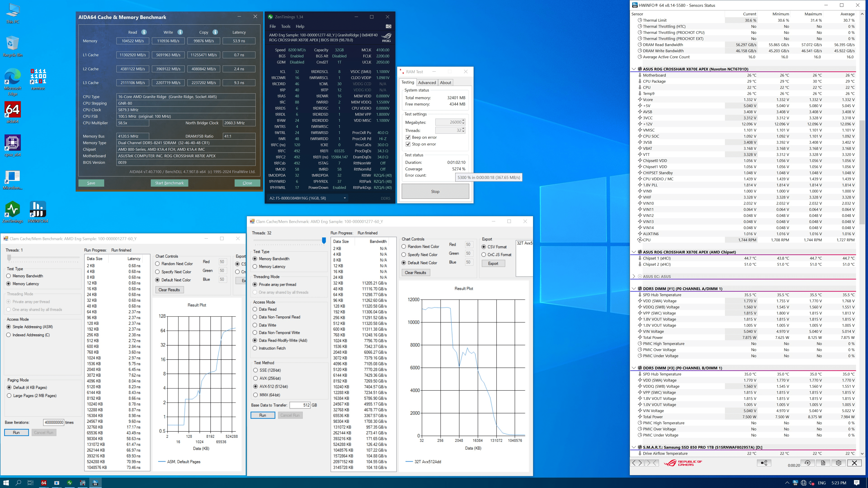
Task: Open ZenTimings File menu
Action: click(x=273, y=26)
